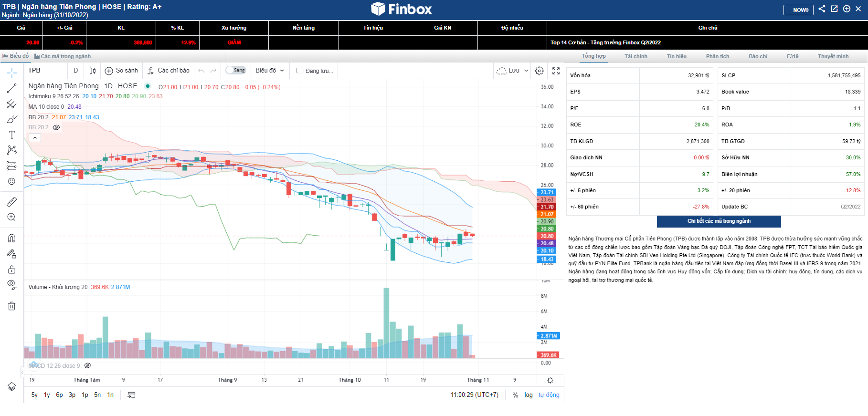Expand the Biểu đồ dropdown
The width and height of the screenshot is (868, 416).
(x=270, y=71)
